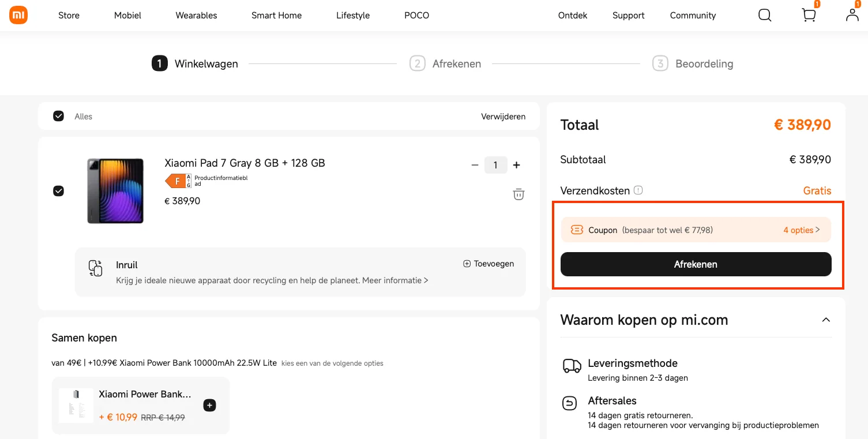This screenshot has width=868, height=439.
Task: Click the Inruil trade-in phone icon
Action: click(x=95, y=267)
